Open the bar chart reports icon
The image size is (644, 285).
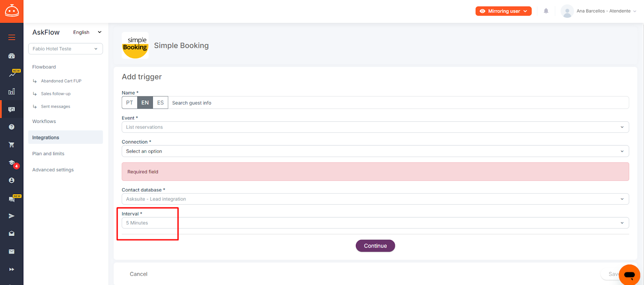[12, 92]
